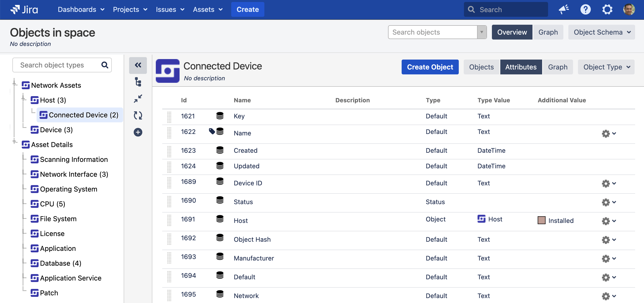Open gear menu for Name attribute
Screen dimensions: 644x303
[x=609, y=133]
